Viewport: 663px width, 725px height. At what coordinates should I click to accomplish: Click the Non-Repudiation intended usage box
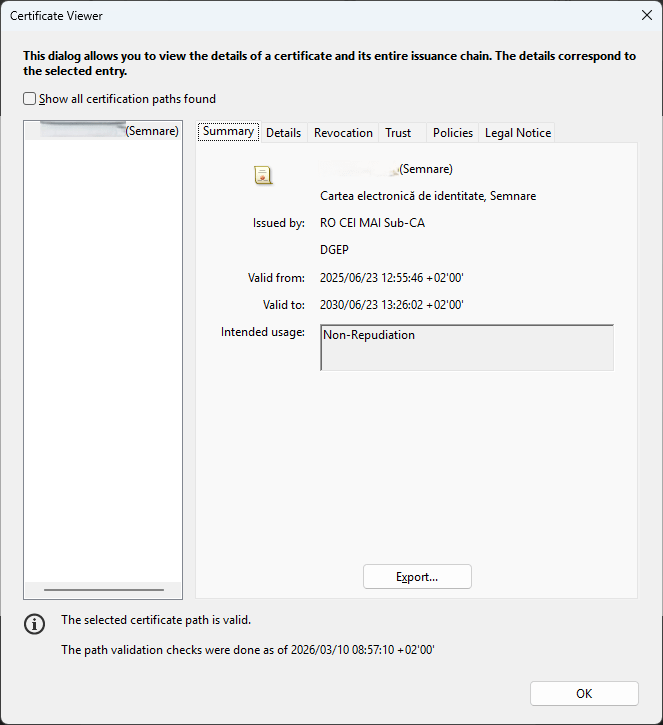point(466,347)
